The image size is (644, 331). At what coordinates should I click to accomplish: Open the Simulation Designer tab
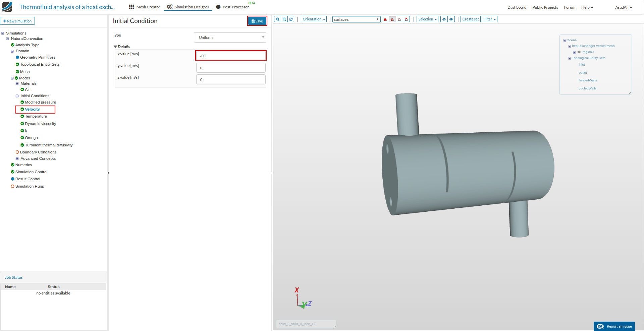point(188,7)
